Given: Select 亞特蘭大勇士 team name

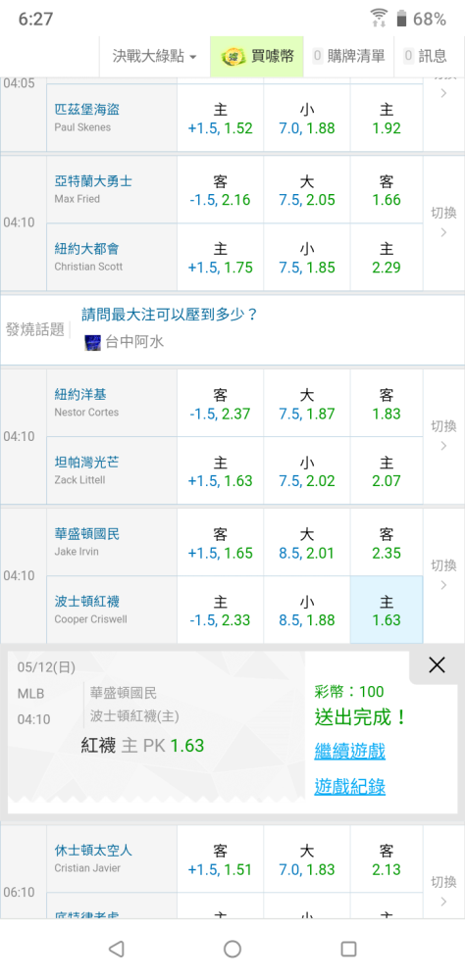Looking at the screenshot, I should 93,181.
